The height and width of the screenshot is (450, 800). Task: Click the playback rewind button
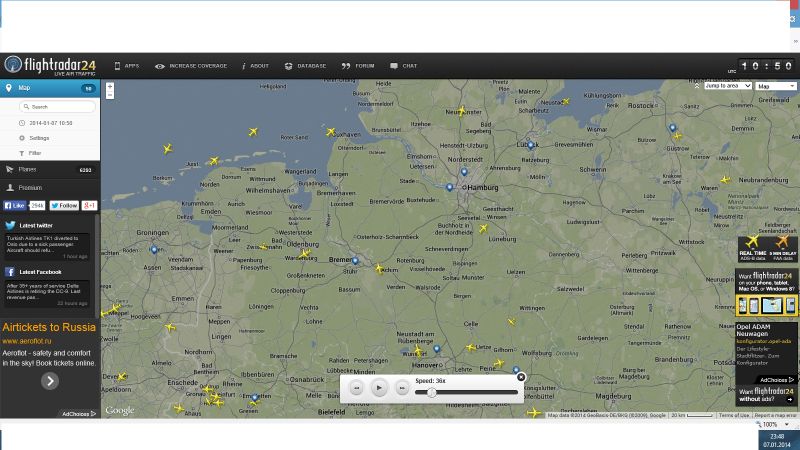pos(357,388)
